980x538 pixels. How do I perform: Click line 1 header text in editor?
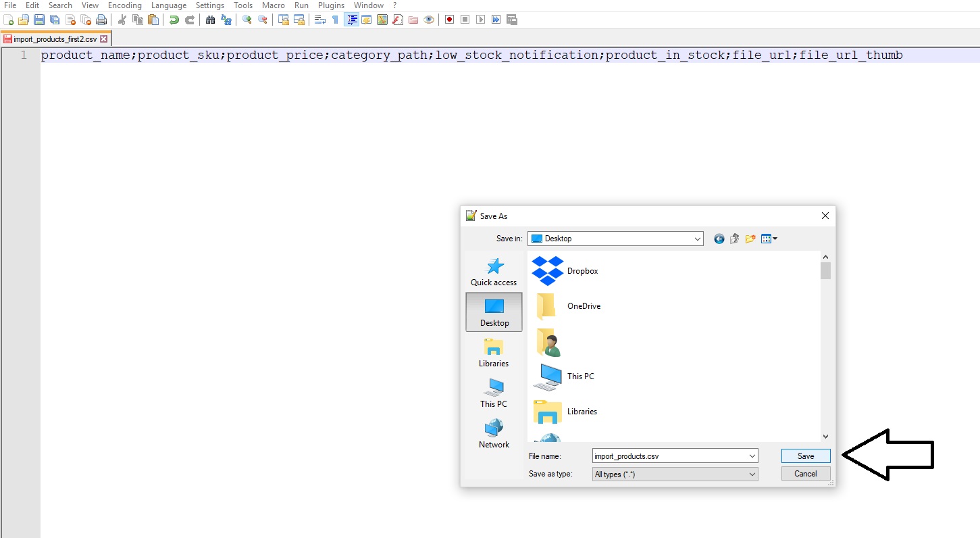coord(471,55)
